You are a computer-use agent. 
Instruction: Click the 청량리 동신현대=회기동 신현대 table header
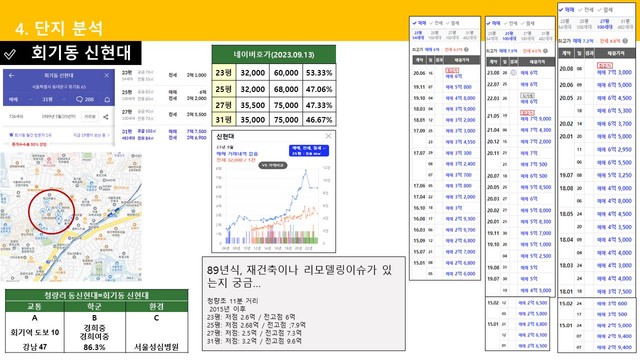pos(97,295)
